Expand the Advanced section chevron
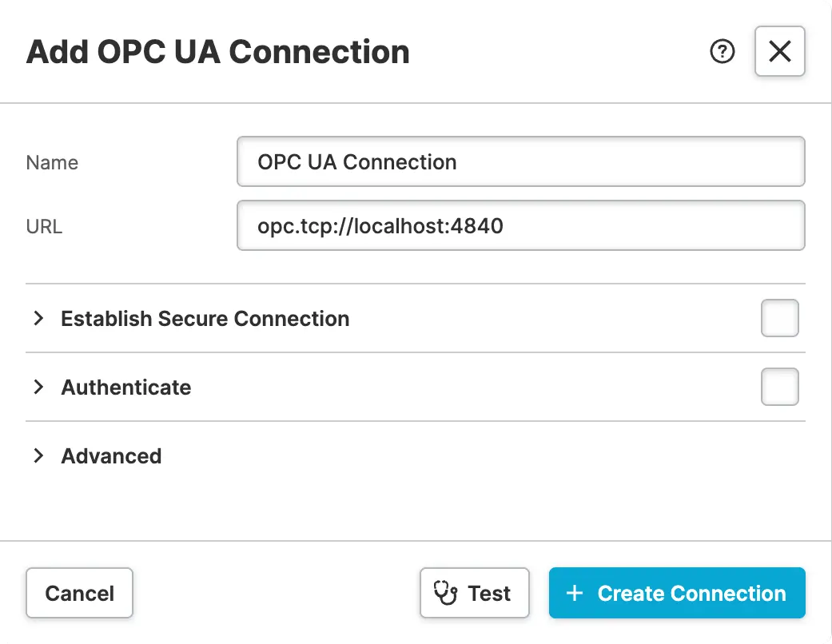This screenshot has height=644, width=832. pyautogui.click(x=38, y=455)
